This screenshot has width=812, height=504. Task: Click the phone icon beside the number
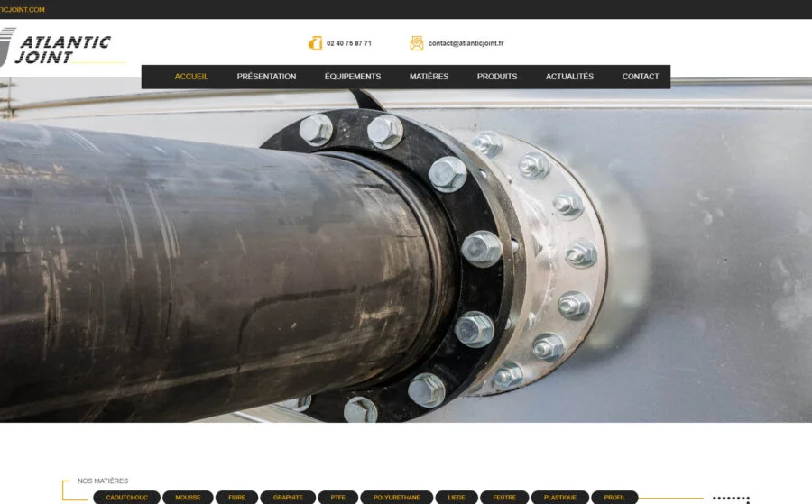click(315, 43)
